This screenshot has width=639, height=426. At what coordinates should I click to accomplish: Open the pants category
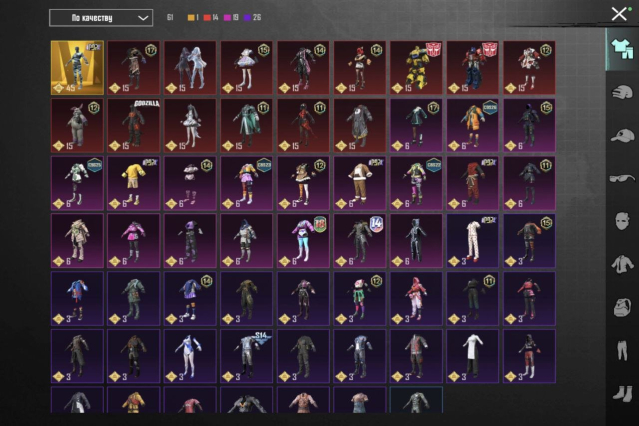pos(620,351)
